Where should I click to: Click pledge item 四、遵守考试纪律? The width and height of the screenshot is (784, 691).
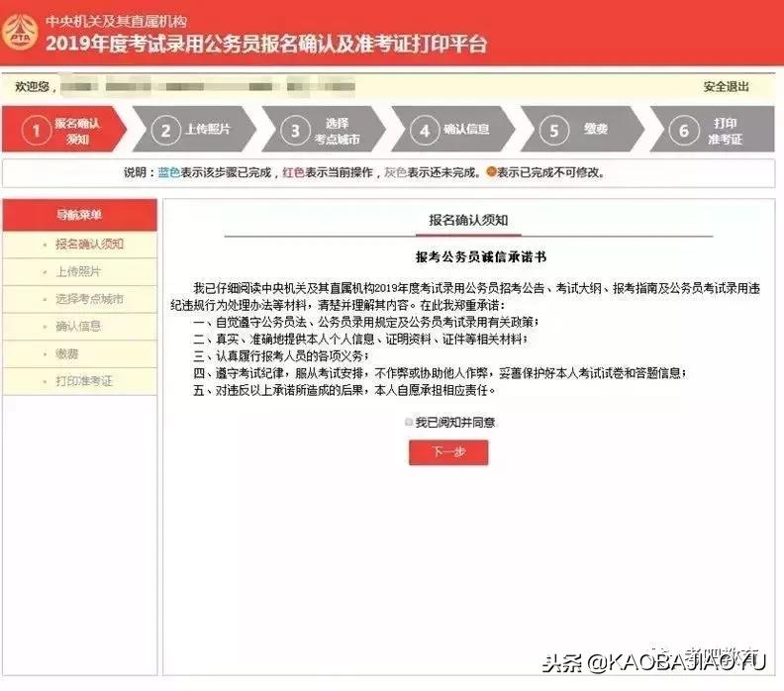point(440,373)
